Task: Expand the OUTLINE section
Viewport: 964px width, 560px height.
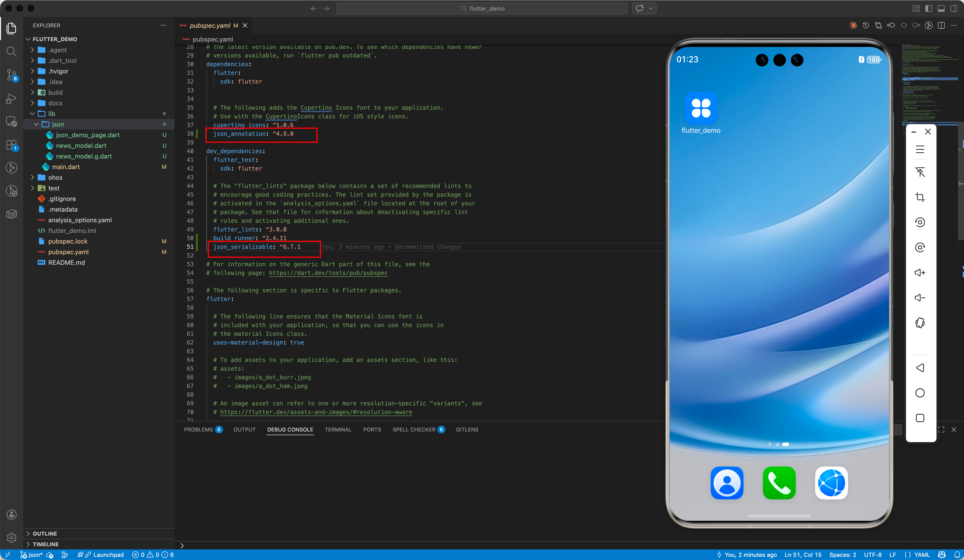Action: click(45, 534)
